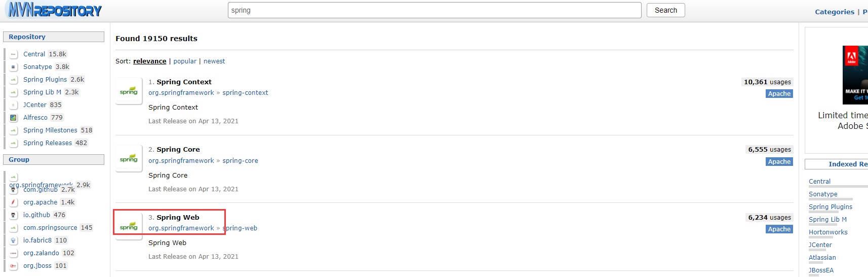Image resolution: width=868 pixels, height=277 pixels.
Task: Click the search input field
Action: [435, 10]
